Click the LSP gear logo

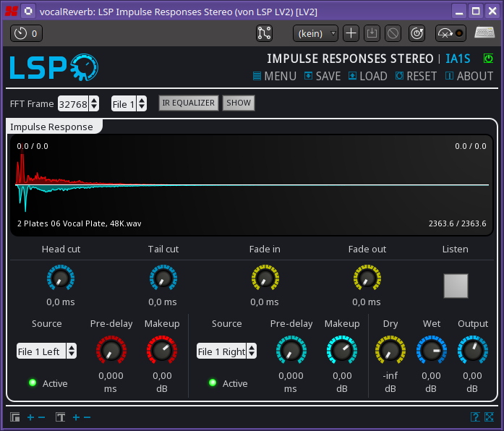(x=84, y=67)
